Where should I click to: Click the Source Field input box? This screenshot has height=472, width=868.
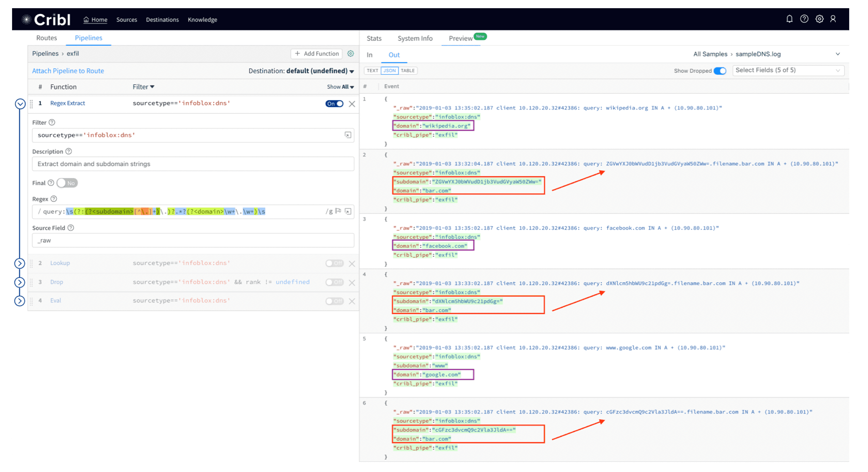click(x=193, y=240)
